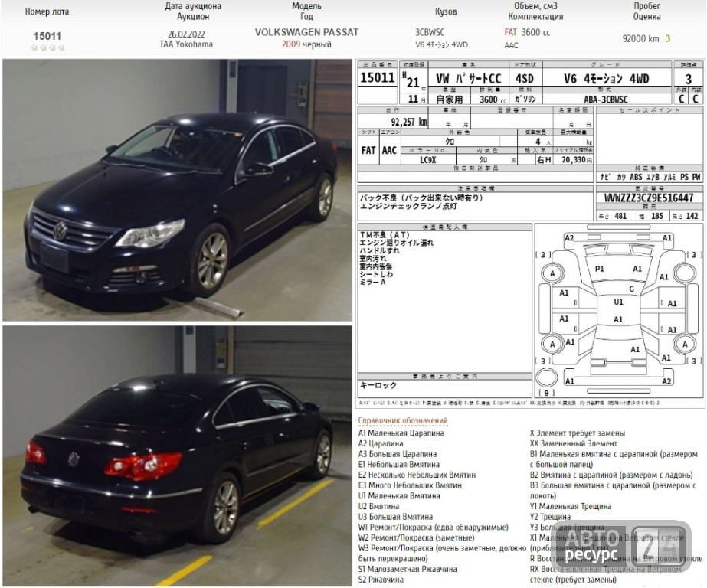
Task: Click the E1 Небольшая Вмятина legend entry
Action: 398,464
